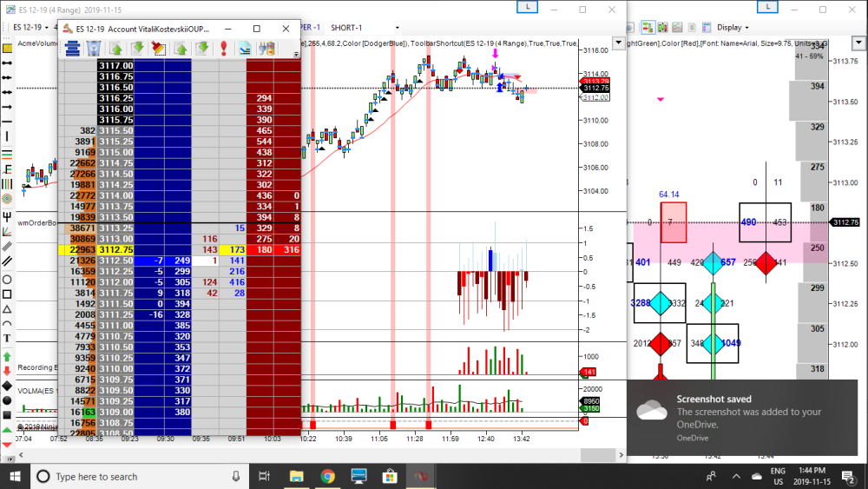Image resolution: width=868 pixels, height=489 pixels.
Task: Click the red 180 ask cell
Action: (260, 250)
